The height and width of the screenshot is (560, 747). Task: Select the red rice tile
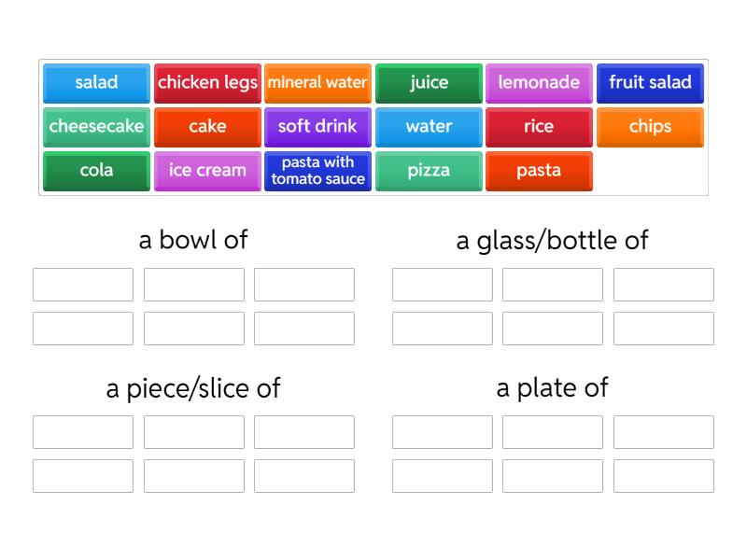(x=539, y=127)
